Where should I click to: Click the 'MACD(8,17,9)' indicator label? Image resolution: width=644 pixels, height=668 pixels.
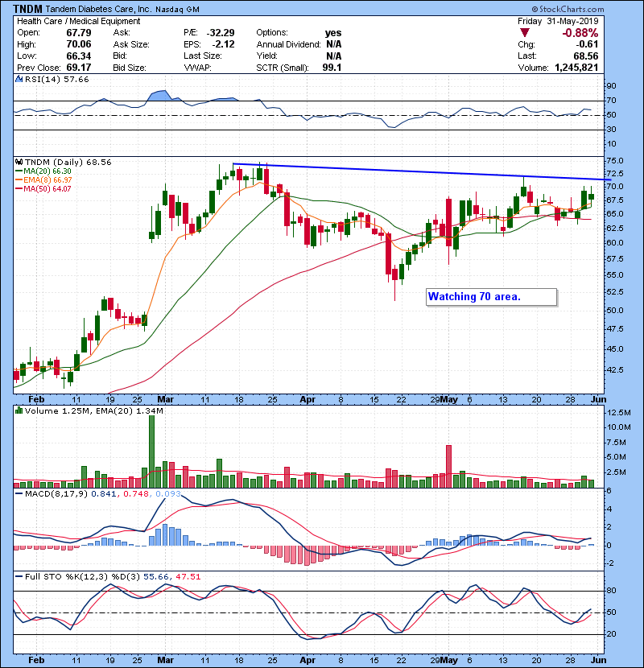pos(56,494)
